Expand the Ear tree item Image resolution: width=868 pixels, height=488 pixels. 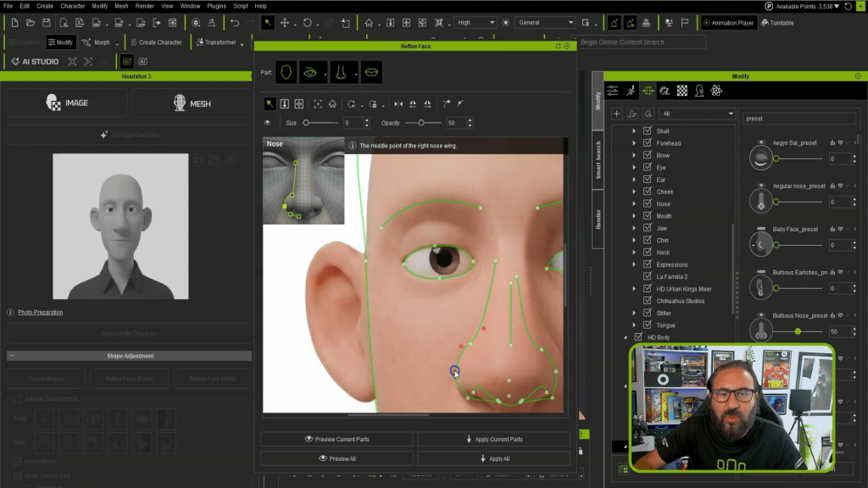(634, 180)
